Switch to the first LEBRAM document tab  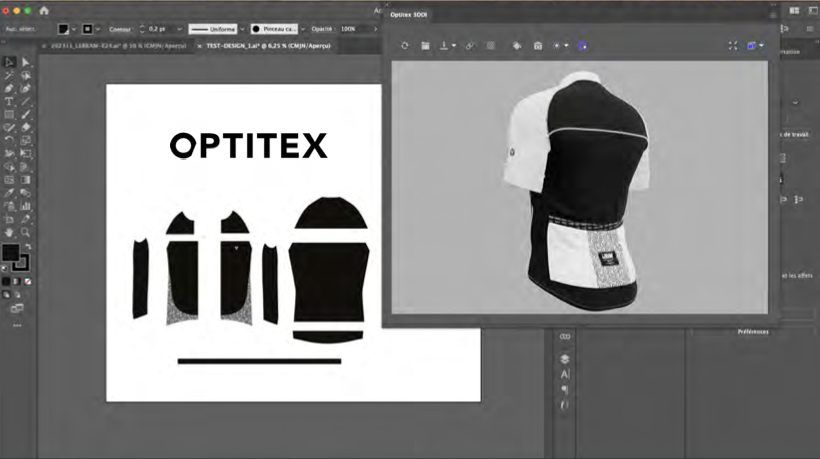click(x=118, y=46)
